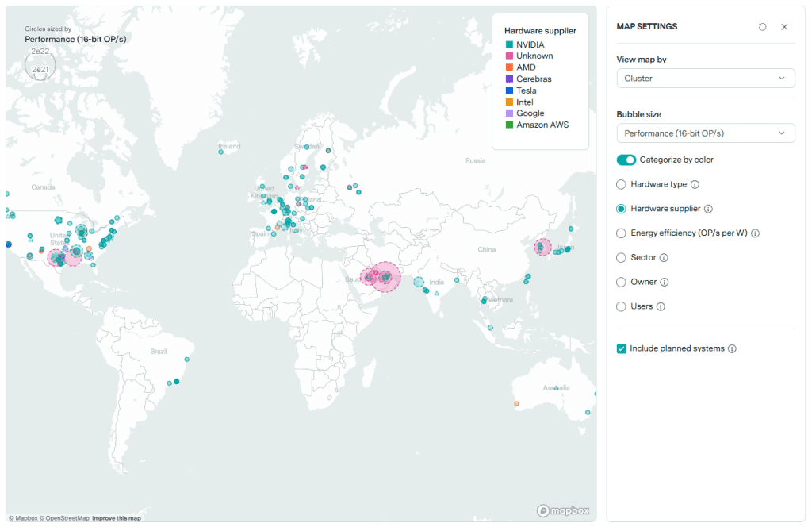This screenshot has width=812, height=527.
Task: Open the OpenStreetMap attribution link
Action: tap(64, 518)
